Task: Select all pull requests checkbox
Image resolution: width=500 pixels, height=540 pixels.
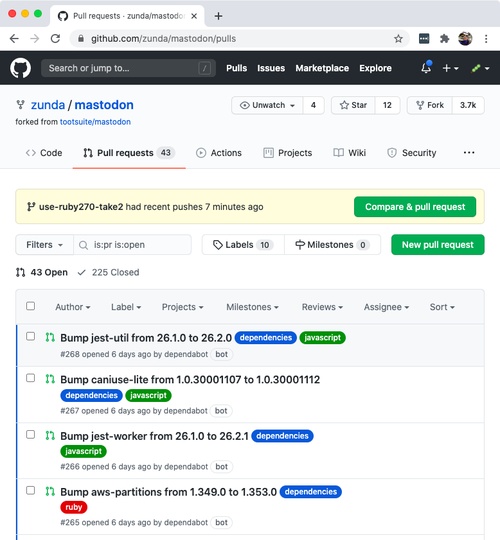Action: [31, 306]
